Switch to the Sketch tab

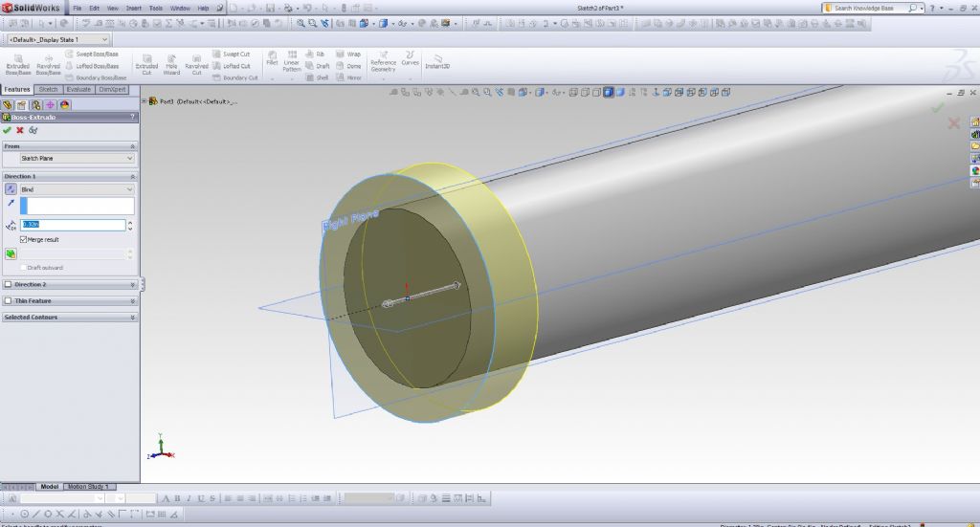[x=48, y=89]
